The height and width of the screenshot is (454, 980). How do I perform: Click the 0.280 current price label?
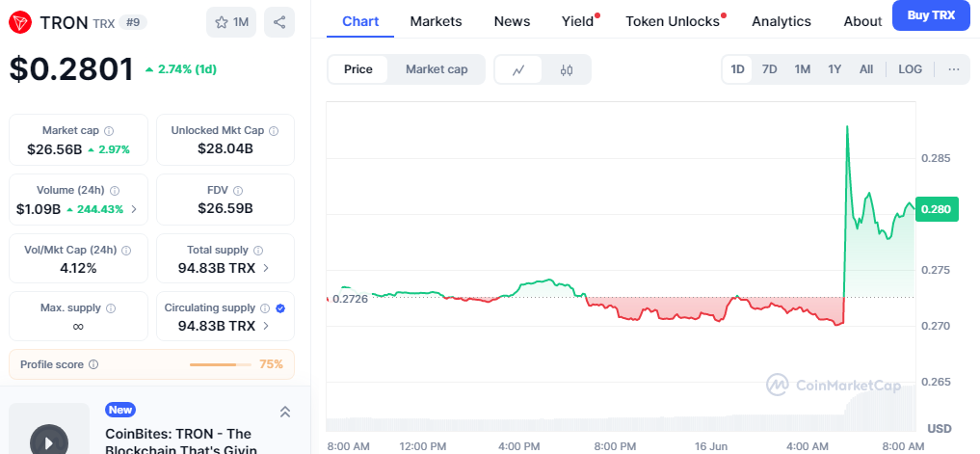coord(936,209)
